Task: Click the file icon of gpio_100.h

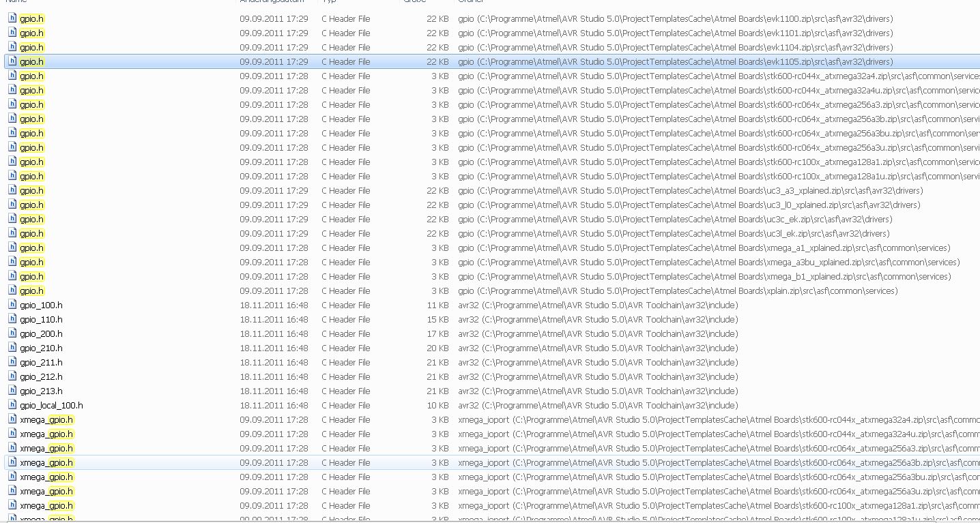Action: [x=12, y=305]
